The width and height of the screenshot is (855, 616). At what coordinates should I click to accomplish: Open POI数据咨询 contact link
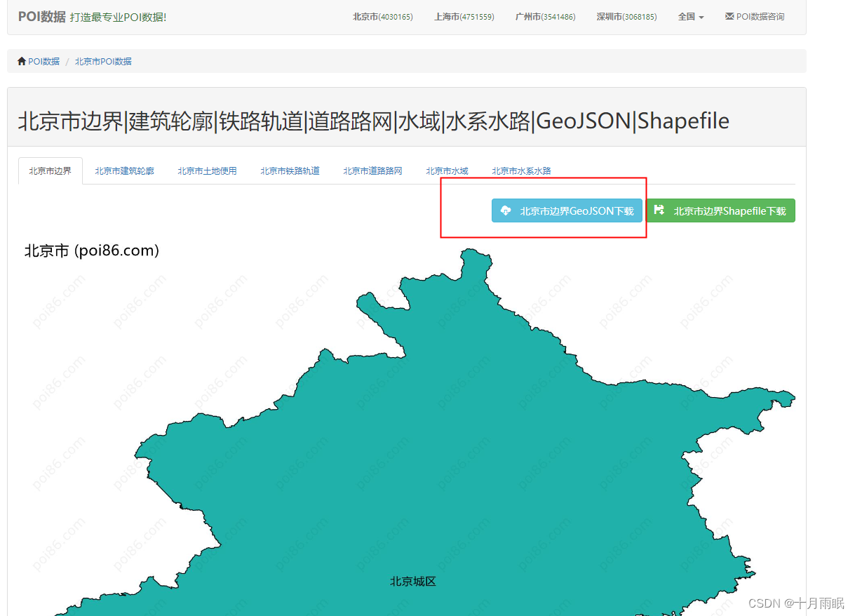pos(755,17)
